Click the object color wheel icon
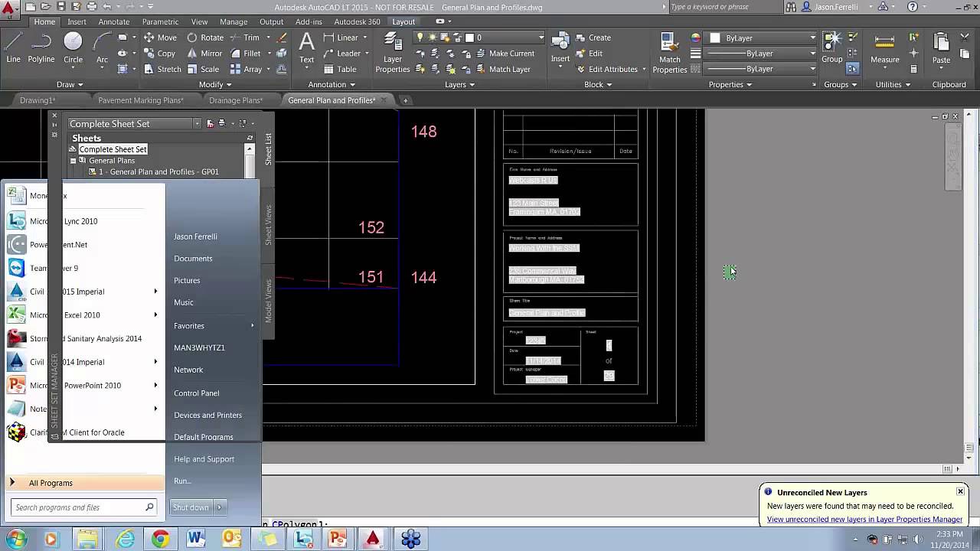The height and width of the screenshot is (551, 980). 696,37
